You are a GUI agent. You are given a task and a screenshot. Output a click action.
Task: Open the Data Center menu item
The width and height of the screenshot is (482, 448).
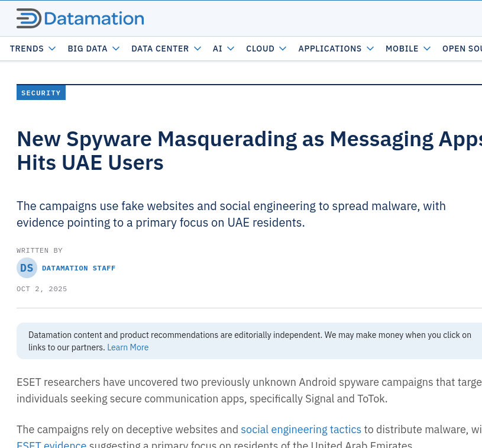pos(160,49)
